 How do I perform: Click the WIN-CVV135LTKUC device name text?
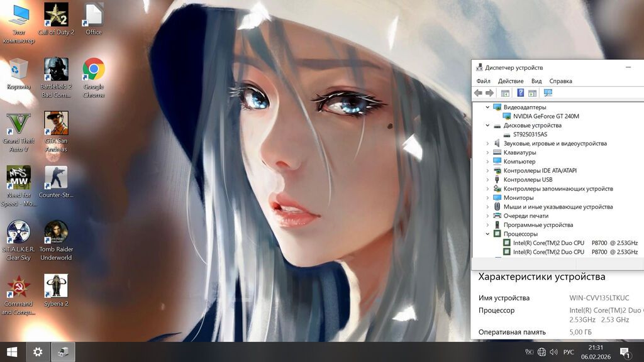click(599, 297)
